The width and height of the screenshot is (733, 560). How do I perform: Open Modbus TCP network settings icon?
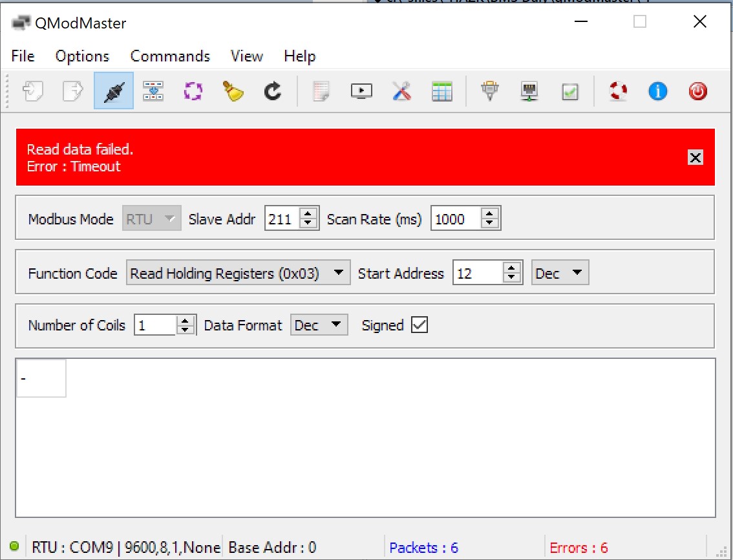[529, 91]
